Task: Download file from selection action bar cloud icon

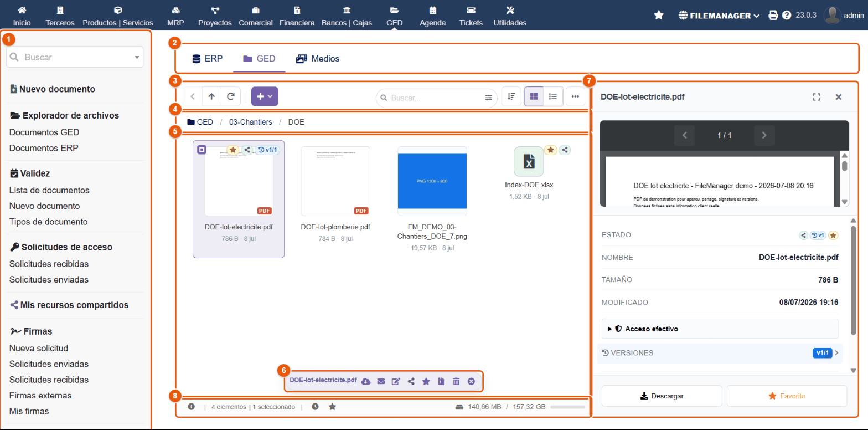Action: point(365,381)
